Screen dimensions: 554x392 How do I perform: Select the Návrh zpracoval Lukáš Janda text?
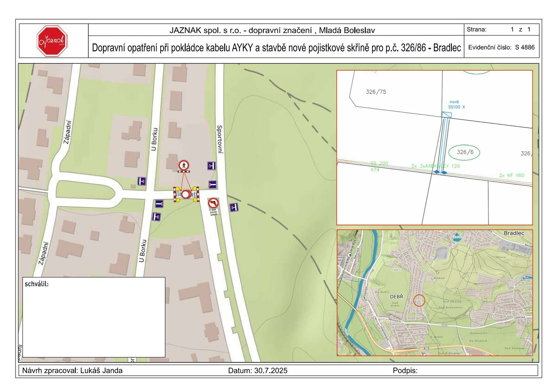(x=72, y=371)
